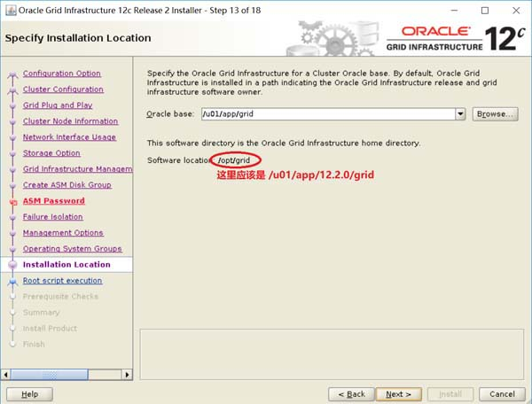Click the left arrow of sidebar scrollbar

[6, 375]
